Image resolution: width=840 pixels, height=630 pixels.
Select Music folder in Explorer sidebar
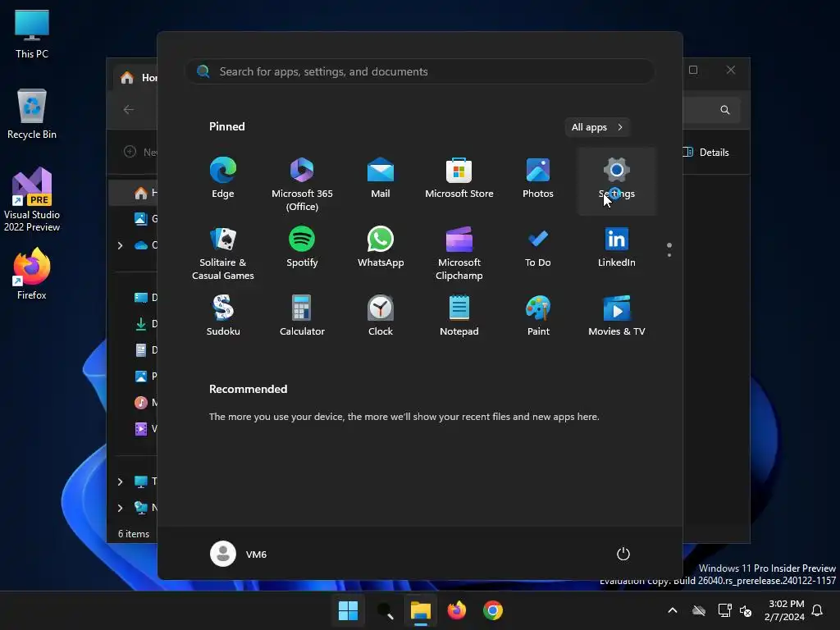(145, 402)
